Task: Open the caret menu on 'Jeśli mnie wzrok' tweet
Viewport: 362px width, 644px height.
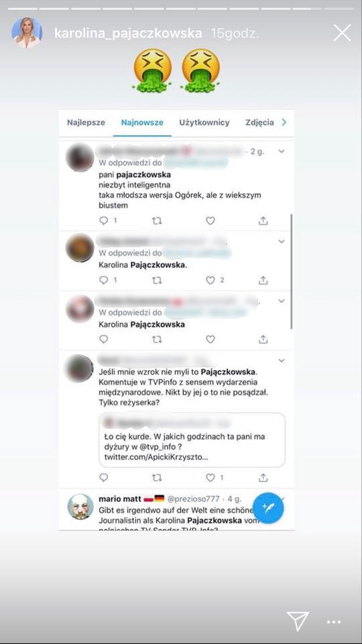Action: (282, 361)
